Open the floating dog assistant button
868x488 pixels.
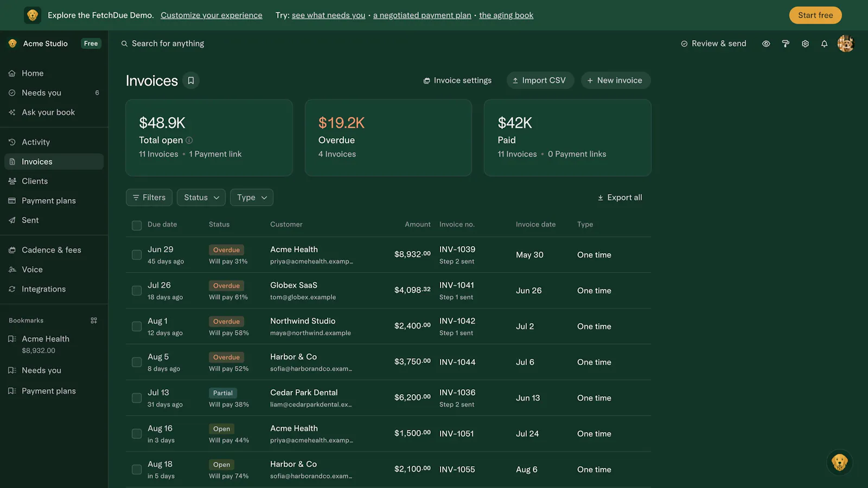840,462
